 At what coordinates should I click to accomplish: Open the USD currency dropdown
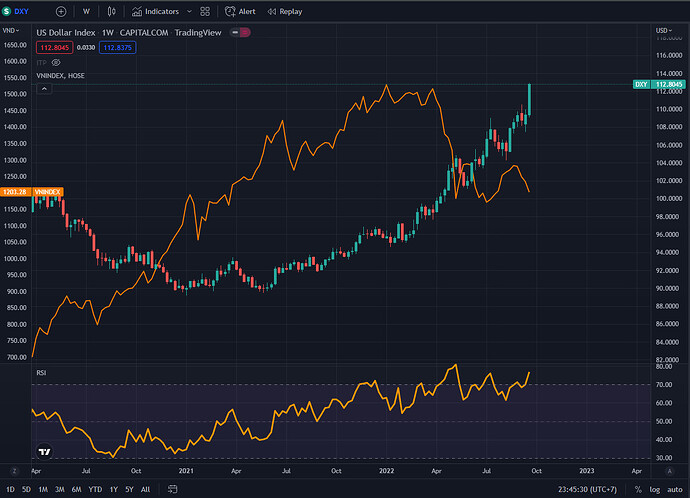(663, 32)
